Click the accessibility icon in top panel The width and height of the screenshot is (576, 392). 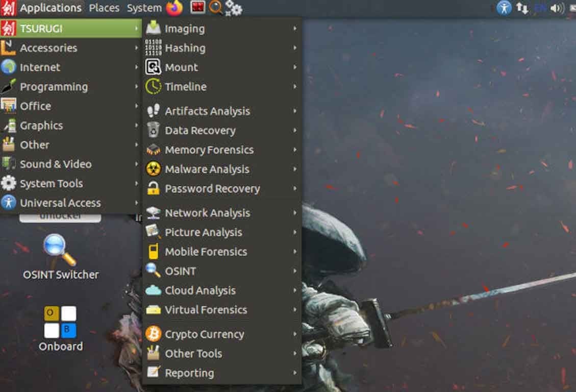504,8
